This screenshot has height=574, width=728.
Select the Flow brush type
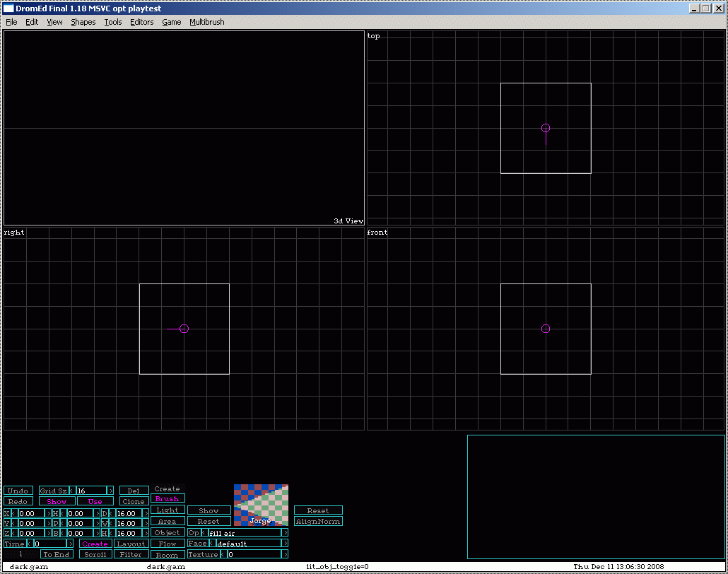(x=168, y=544)
